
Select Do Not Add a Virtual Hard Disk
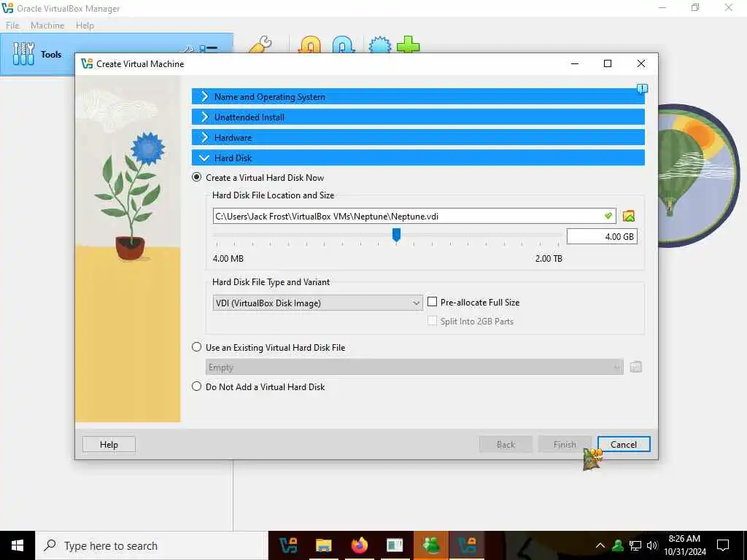(x=196, y=386)
